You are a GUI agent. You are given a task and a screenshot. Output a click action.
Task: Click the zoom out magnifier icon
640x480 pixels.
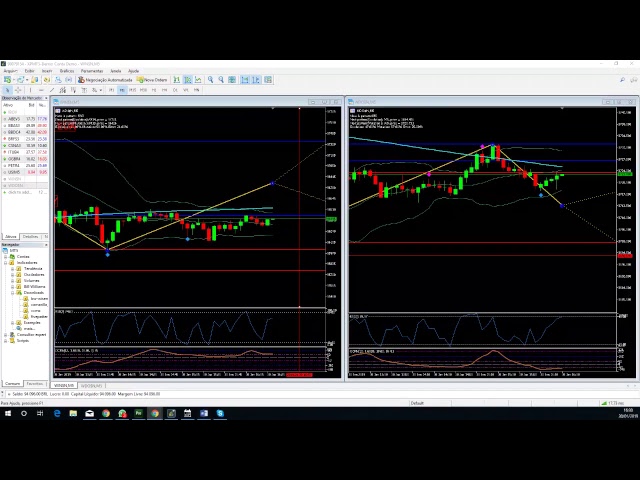point(221,80)
